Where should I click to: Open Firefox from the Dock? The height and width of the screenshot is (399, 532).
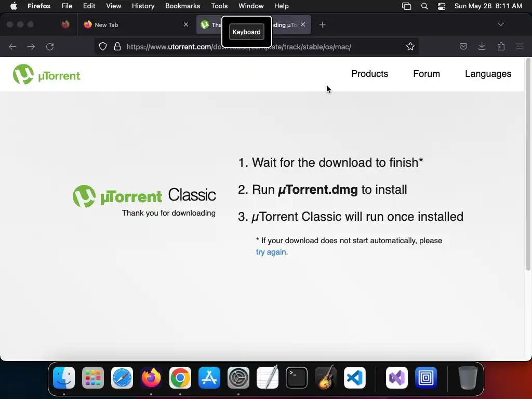click(x=151, y=378)
